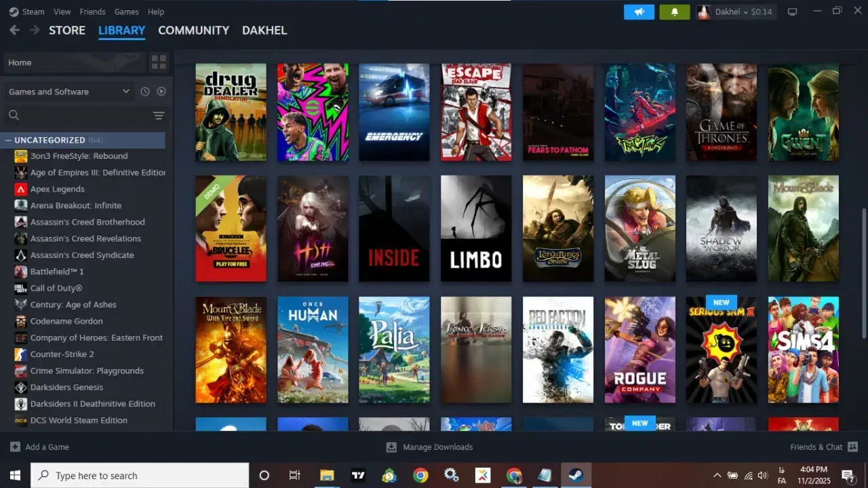Open the View menu
Viewport: 868px width, 488px height.
pyautogui.click(x=62, y=12)
